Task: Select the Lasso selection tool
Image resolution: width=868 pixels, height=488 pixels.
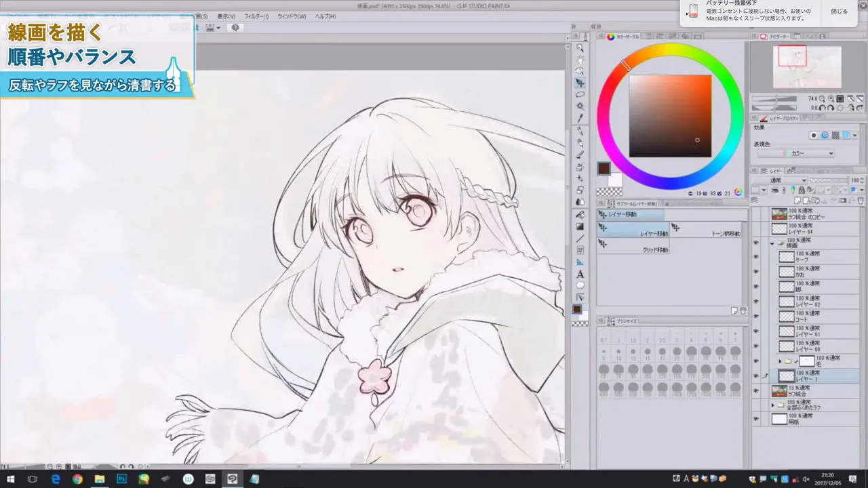Action: coord(580,94)
